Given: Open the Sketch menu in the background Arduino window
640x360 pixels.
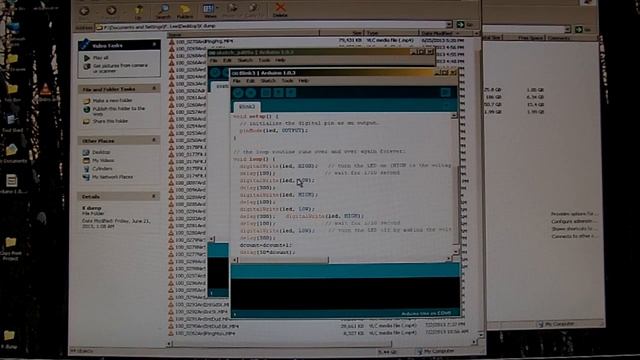Looking at the screenshot, I should tap(245, 60).
